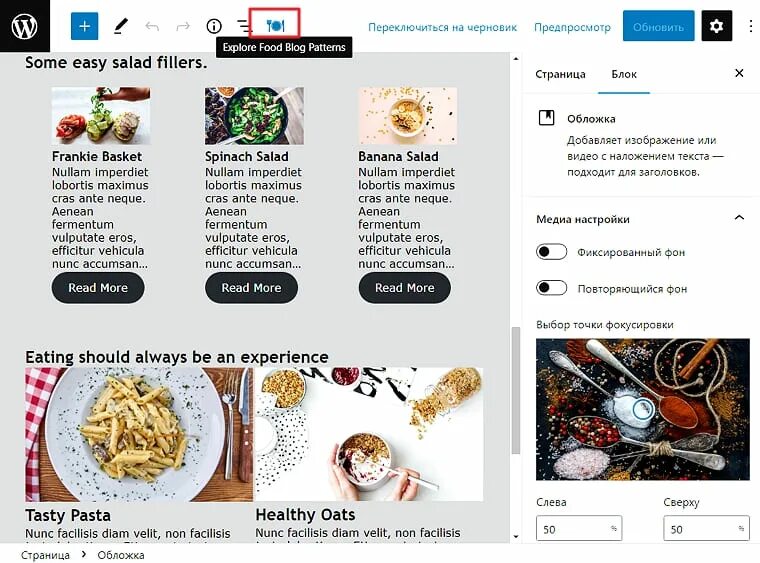The width and height of the screenshot is (760, 563).
Task: Click the redo arrow
Action: [183, 26]
